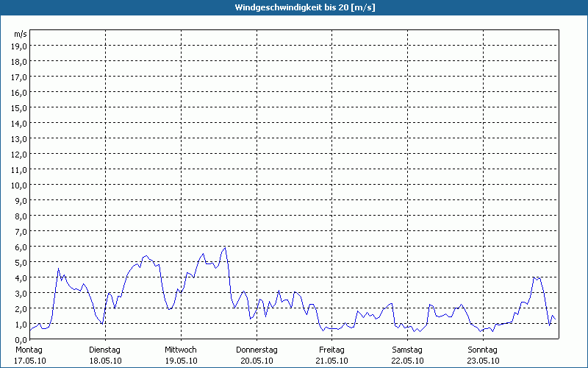
Task: Click the date 20.05.10
Action: pos(257,361)
